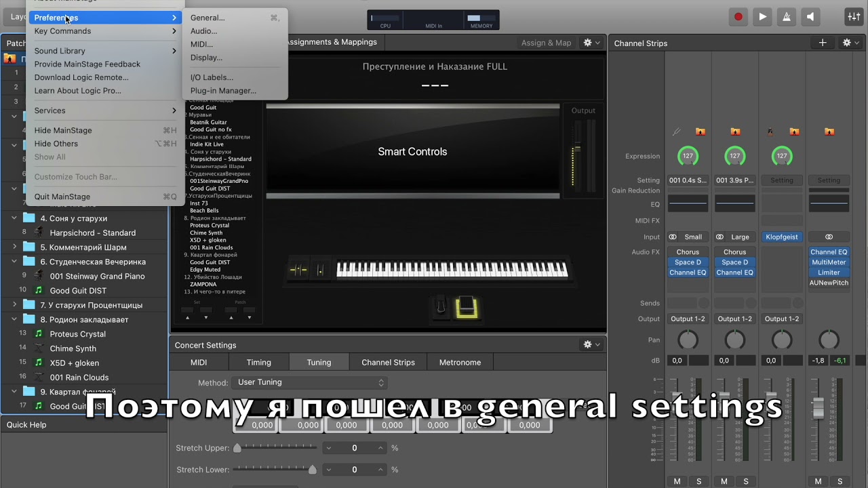Click the 001 0.4s setting button

[x=688, y=180]
